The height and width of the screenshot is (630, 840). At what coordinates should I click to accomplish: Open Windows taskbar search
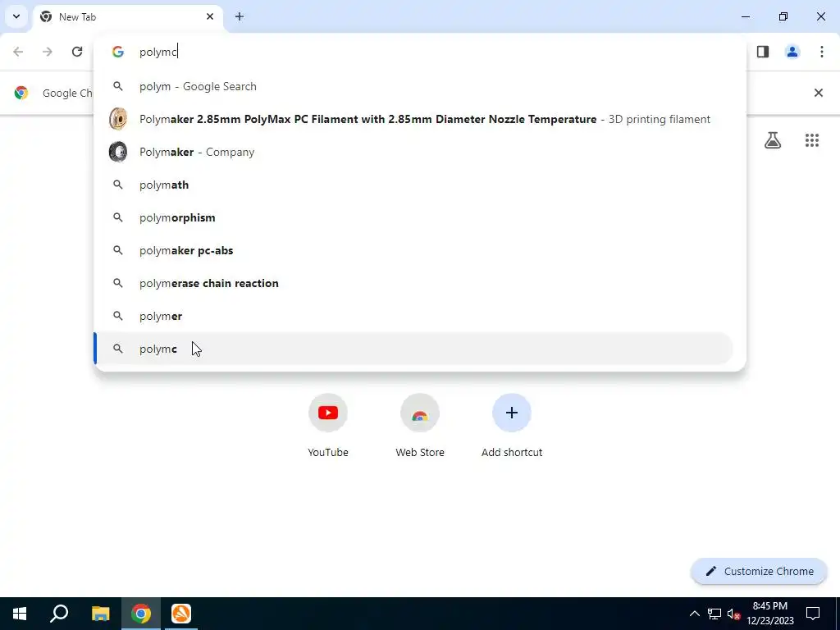click(x=59, y=614)
